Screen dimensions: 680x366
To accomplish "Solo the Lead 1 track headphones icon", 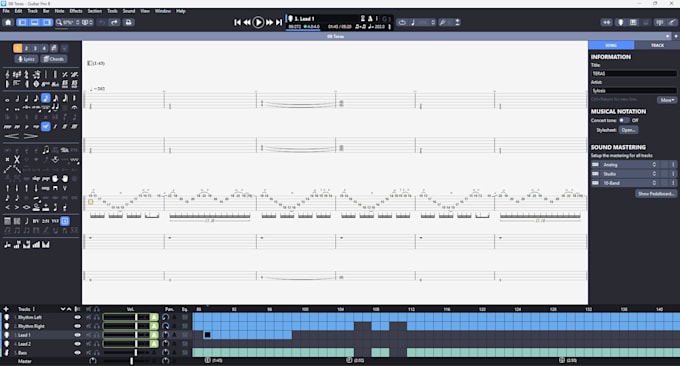I will (x=97, y=335).
